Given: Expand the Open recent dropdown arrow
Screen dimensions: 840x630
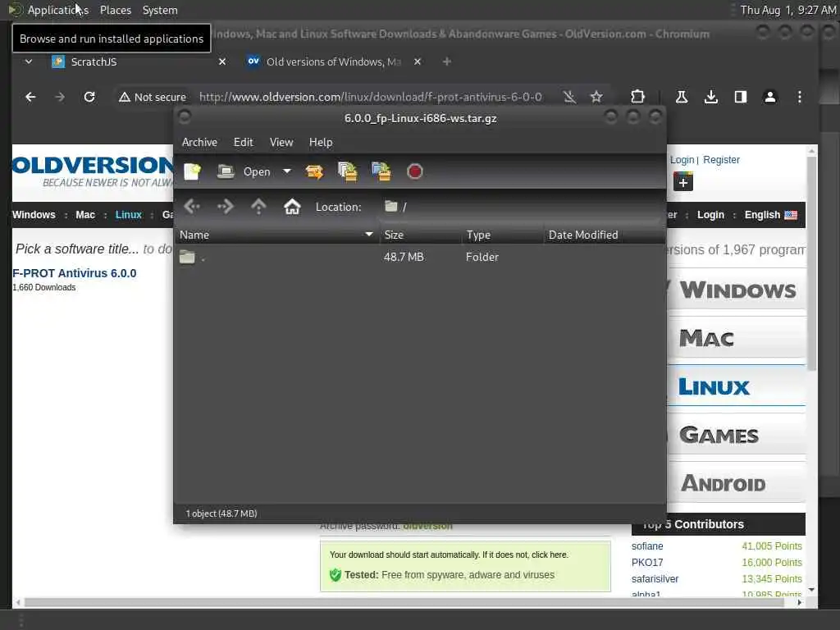Looking at the screenshot, I should (x=287, y=171).
